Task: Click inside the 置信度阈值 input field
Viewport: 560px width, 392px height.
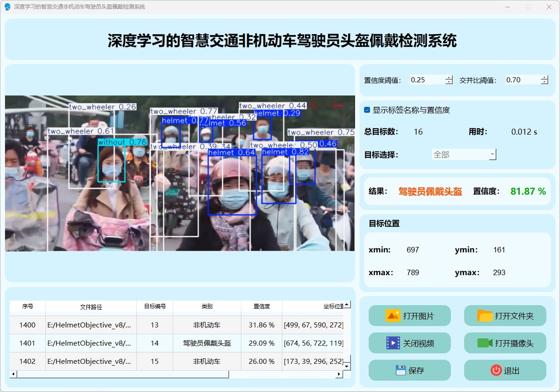Action: pos(426,80)
